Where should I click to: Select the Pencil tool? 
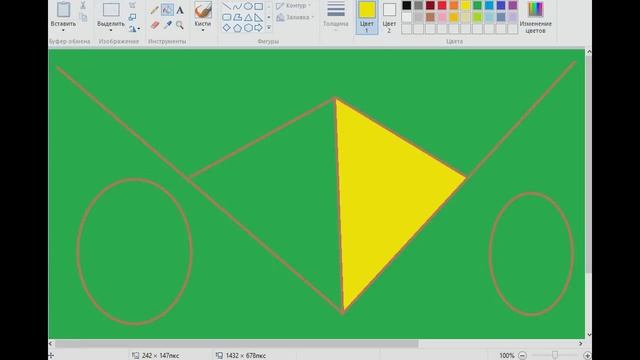(x=154, y=10)
